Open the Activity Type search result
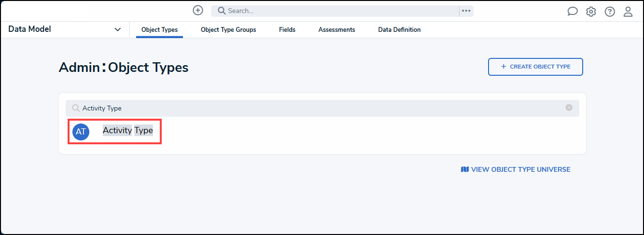Screen dimensions: 644x235 127,130
